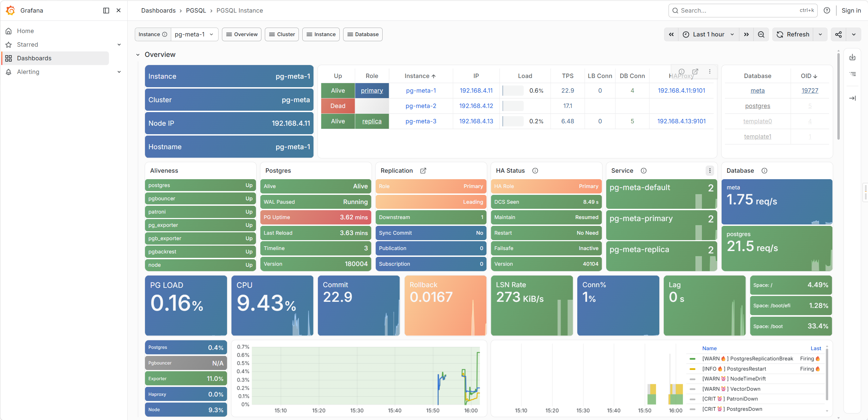Open the instance table panel menu dots
The image size is (868, 420).
pos(710,72)
